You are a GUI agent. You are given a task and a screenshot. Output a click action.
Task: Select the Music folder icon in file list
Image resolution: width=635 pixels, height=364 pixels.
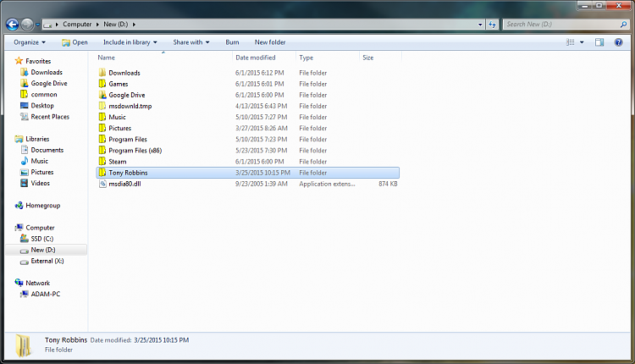102,117
